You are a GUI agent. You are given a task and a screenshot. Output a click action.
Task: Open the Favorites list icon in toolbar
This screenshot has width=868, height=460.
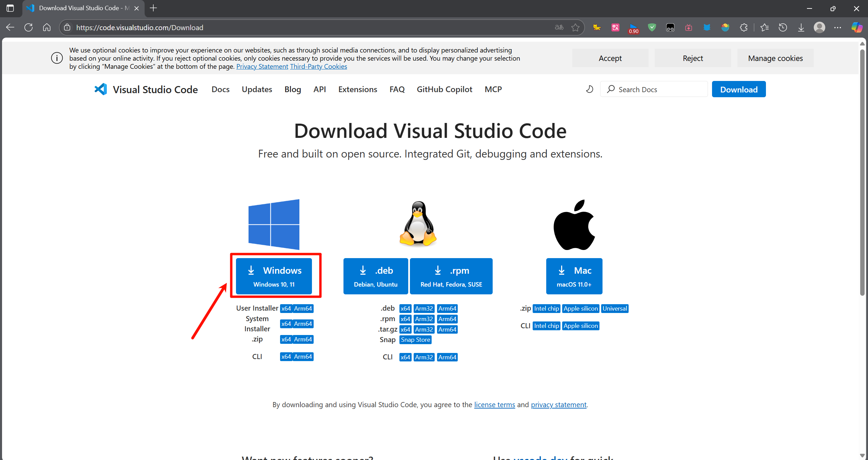[x=765, y=27]
